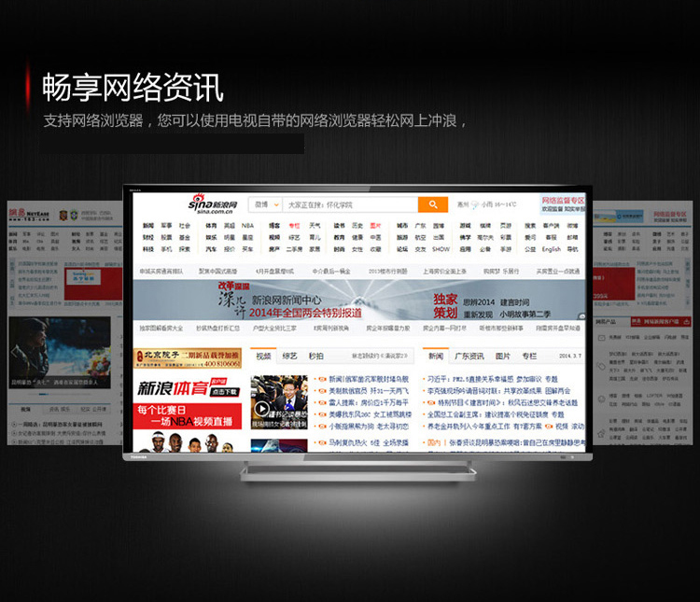Image resolution: width=700 pixels, height=602 pixels.
Task: Open the 游戏 navigation link
Action: click(465, 226)
